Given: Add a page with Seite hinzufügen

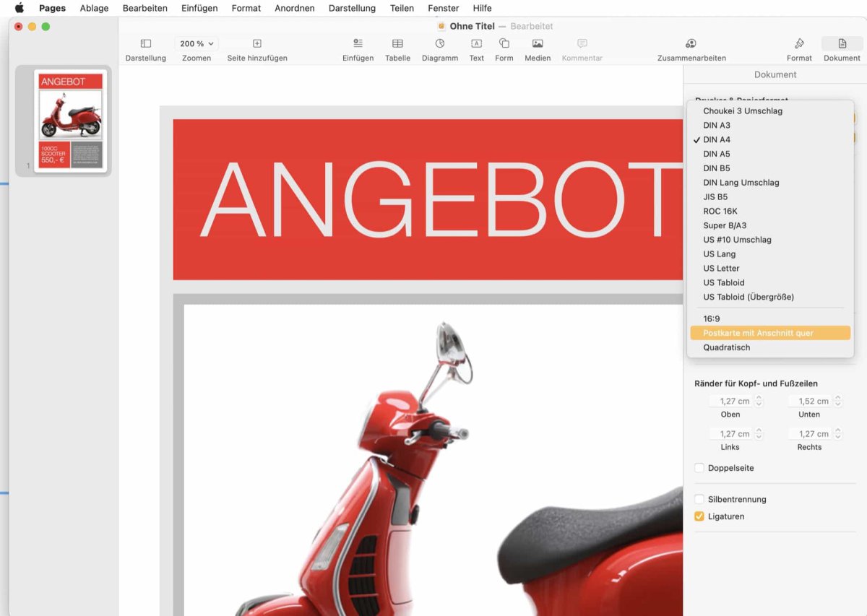Looking at the screenshot, I should click(257, 43).
